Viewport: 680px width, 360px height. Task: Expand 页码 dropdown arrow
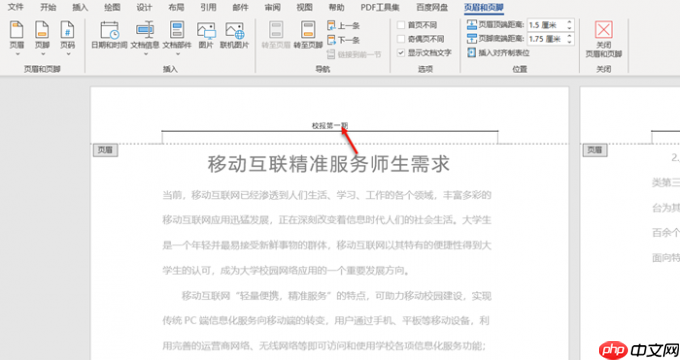(x=68, y=54)
